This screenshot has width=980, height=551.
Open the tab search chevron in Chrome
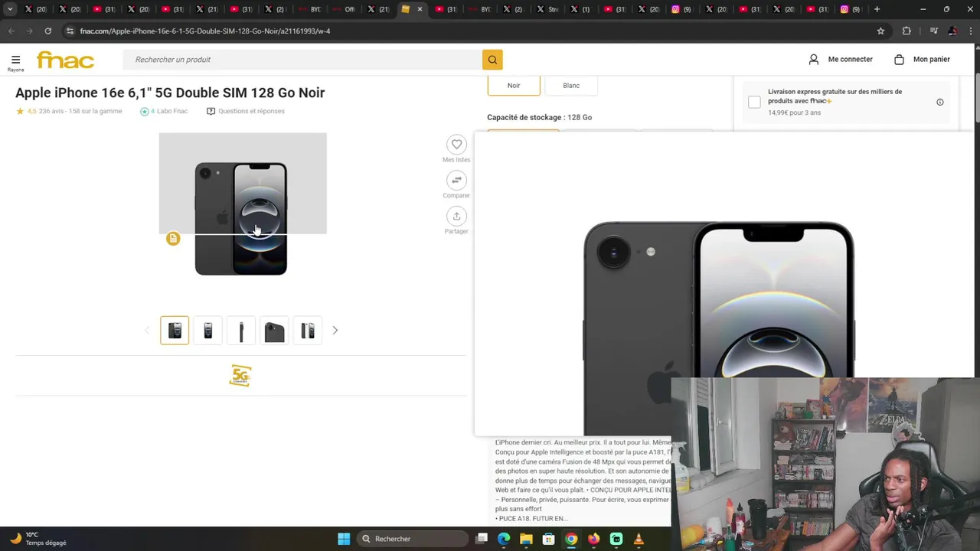pos(10,9)
